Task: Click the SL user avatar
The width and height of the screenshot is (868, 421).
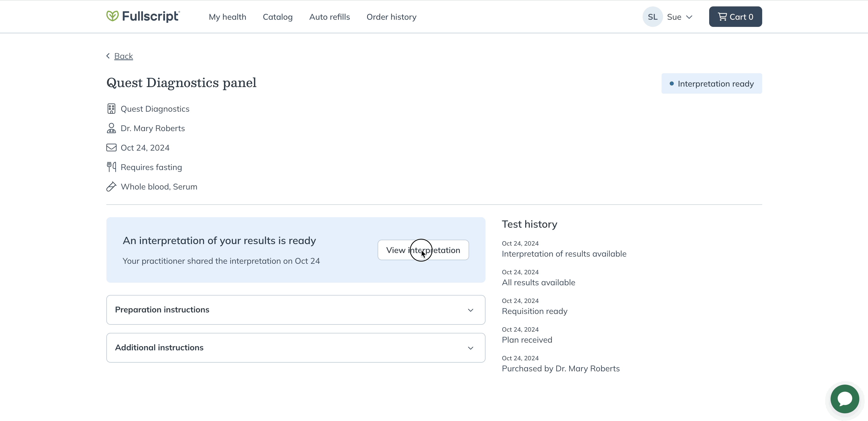Action: click(652, 17)
